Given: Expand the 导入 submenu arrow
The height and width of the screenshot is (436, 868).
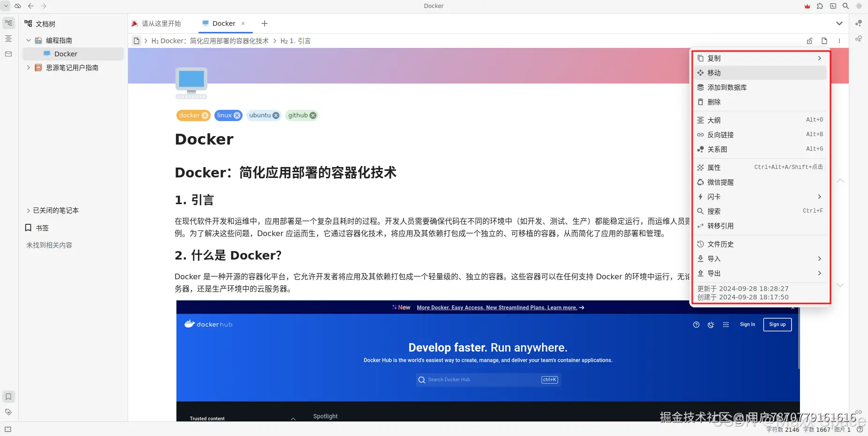Looking at the screenshot, I should 820,259.
